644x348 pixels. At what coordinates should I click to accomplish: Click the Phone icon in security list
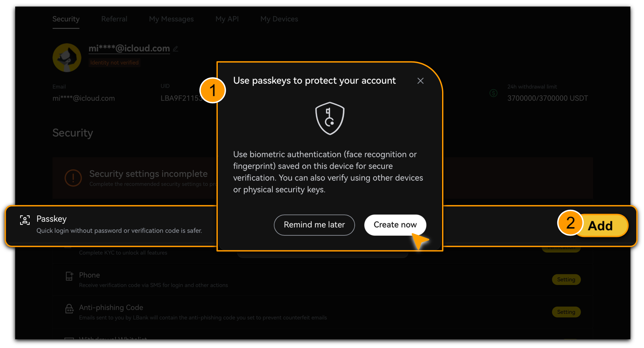[x=69, y=276]
